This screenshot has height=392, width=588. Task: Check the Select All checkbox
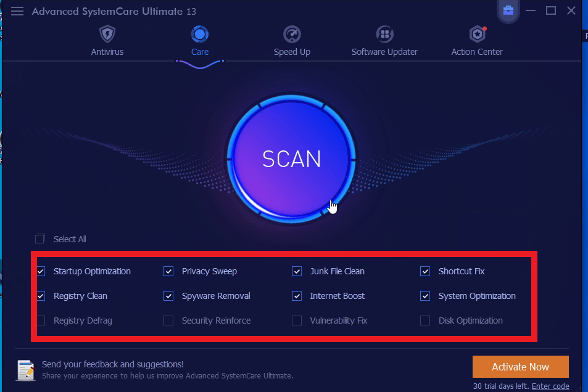(x=40, y=239)
